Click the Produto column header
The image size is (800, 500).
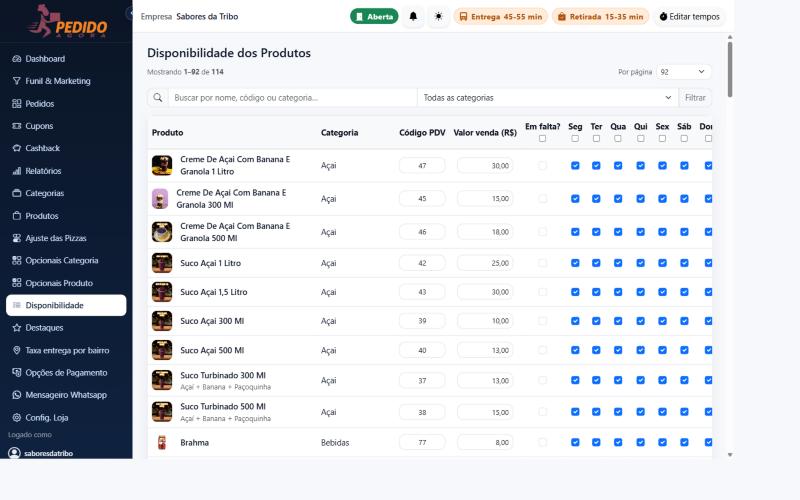click(x=167, y=133)
